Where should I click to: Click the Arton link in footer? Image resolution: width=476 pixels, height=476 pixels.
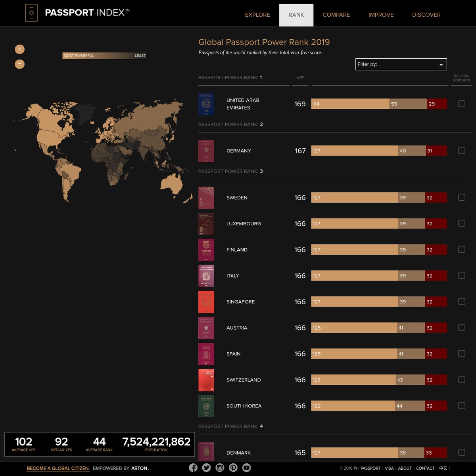click(139, 468)
